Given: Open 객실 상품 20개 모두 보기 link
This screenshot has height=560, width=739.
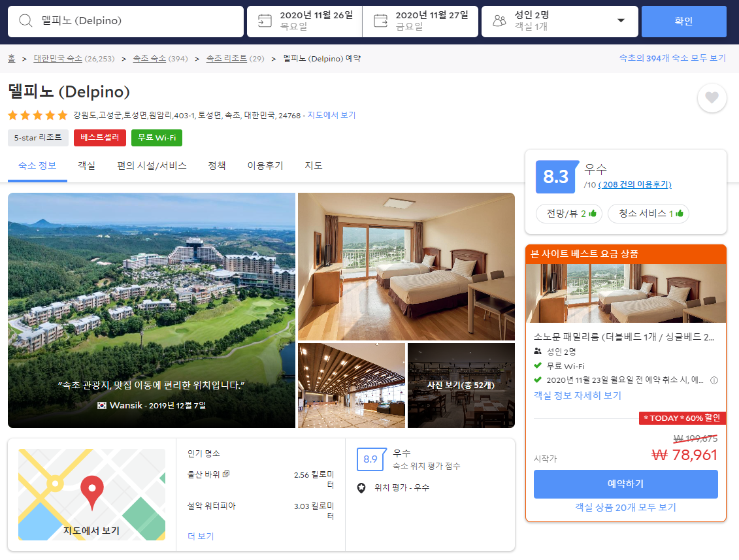Looking at the screenshot, I should click(625, 508).
